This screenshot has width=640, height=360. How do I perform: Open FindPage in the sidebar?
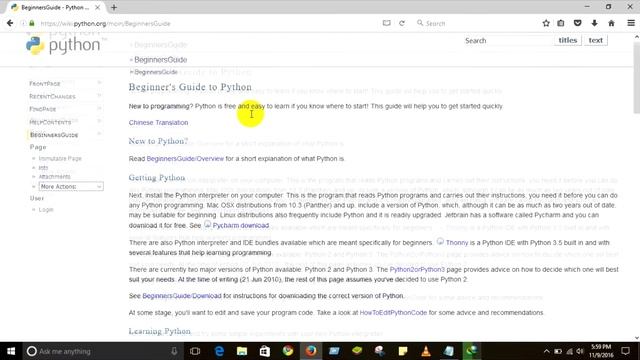click(42, 109)
